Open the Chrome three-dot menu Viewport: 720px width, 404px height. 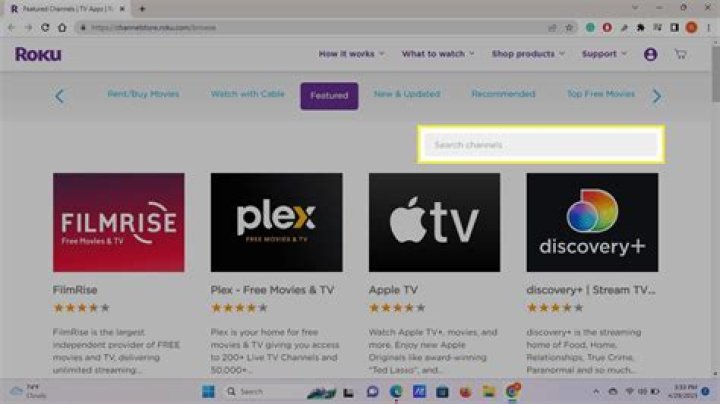(x=709, y=28)
